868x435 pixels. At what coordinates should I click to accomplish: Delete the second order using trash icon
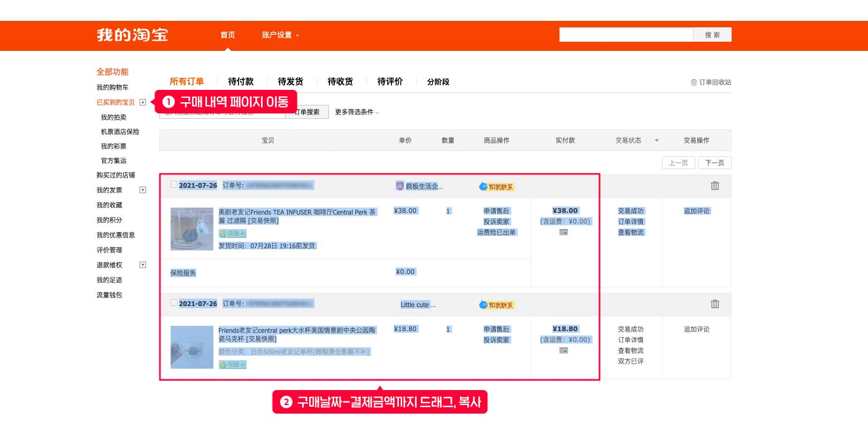click(x=715, y=304)
